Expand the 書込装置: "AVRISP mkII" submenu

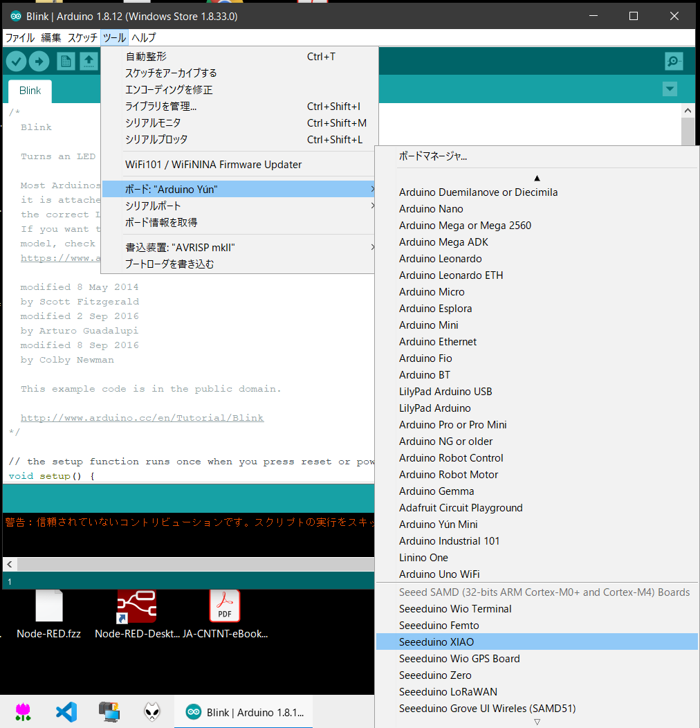pyautogui.click(x=238, y=248)
